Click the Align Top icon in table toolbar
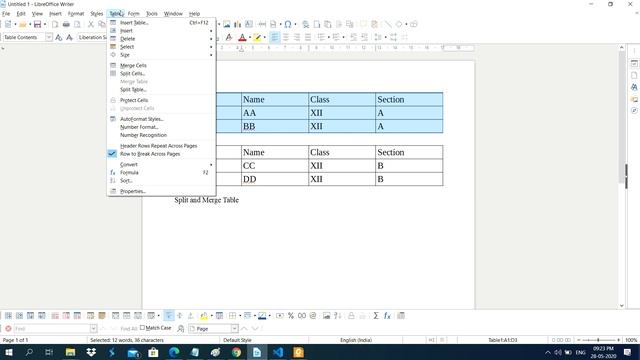 (169, 316)
